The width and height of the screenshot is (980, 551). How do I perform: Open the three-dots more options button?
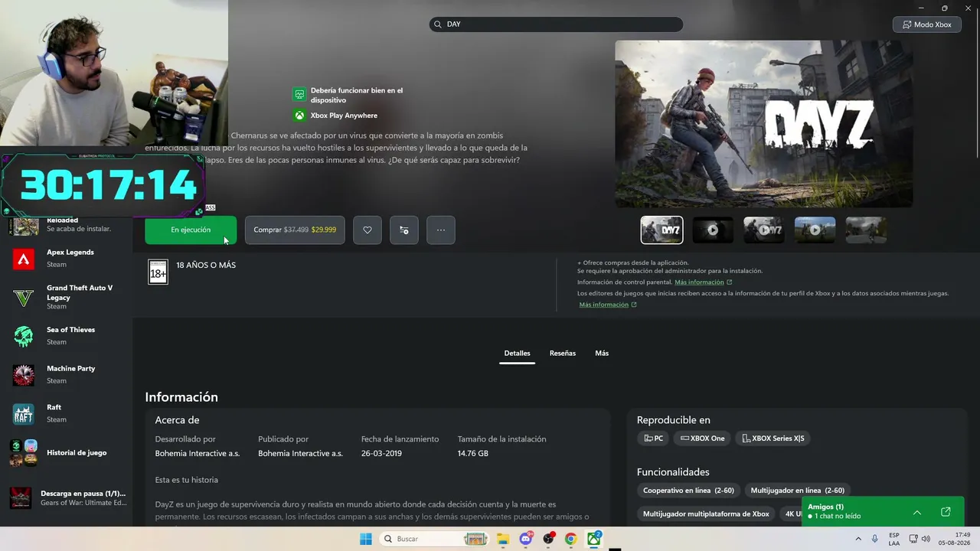(441, 230)
